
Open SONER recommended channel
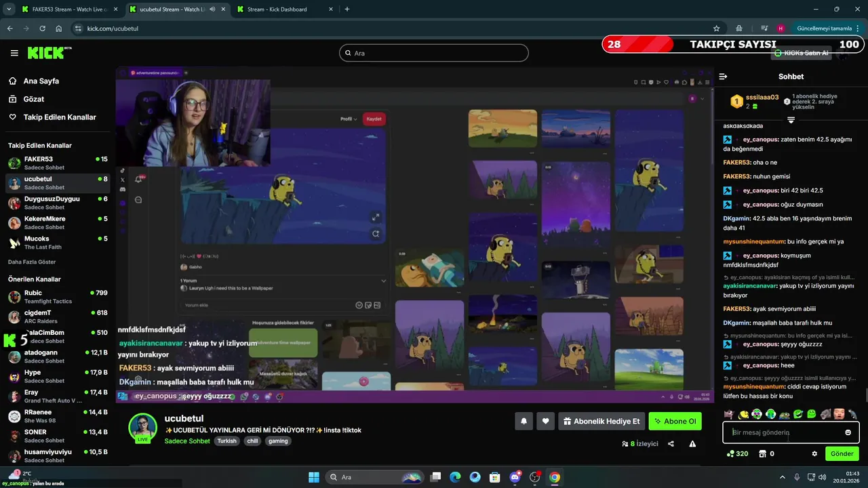(58, 436)
